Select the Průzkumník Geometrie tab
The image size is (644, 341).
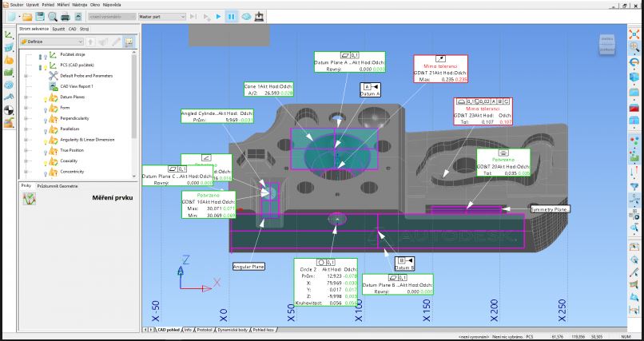point(58,185)
